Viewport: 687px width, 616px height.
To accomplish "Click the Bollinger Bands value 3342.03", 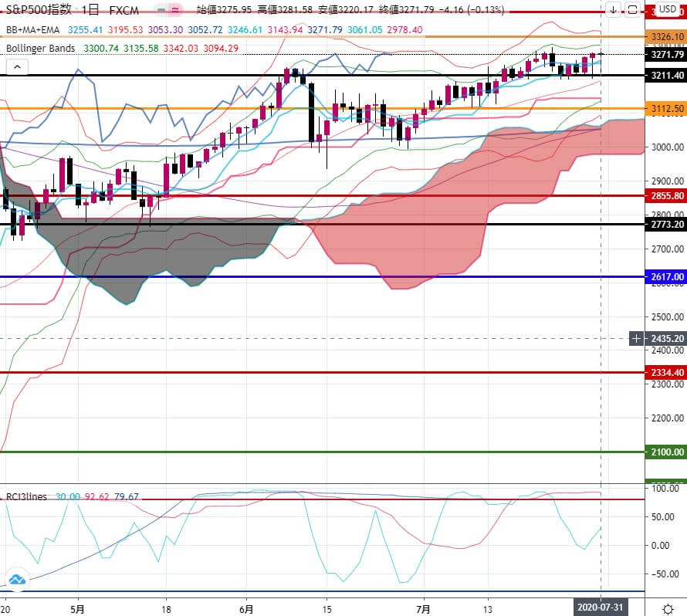I will [181, 48].
